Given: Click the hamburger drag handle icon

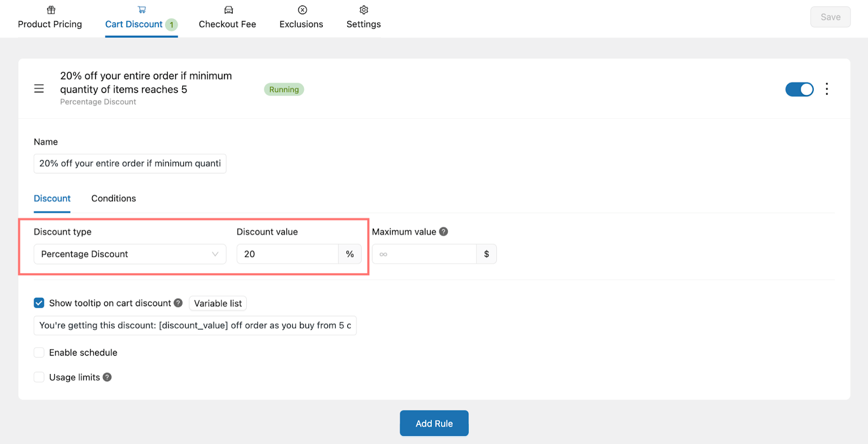Looking at the screenshot, I should point(39,88).
